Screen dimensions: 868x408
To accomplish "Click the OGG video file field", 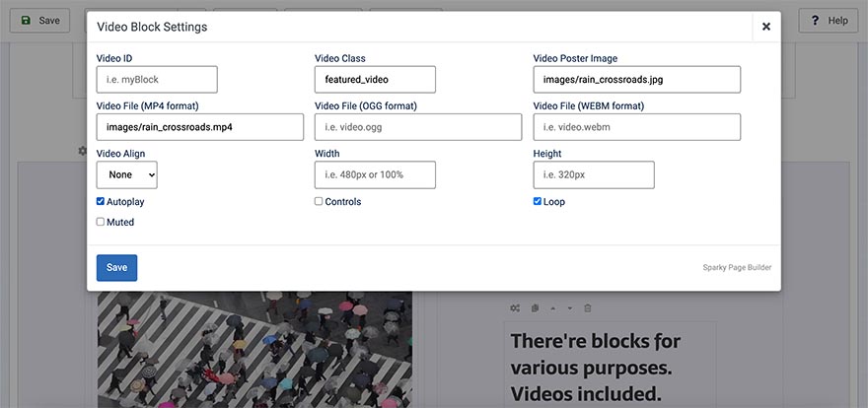I will [418, 127].
